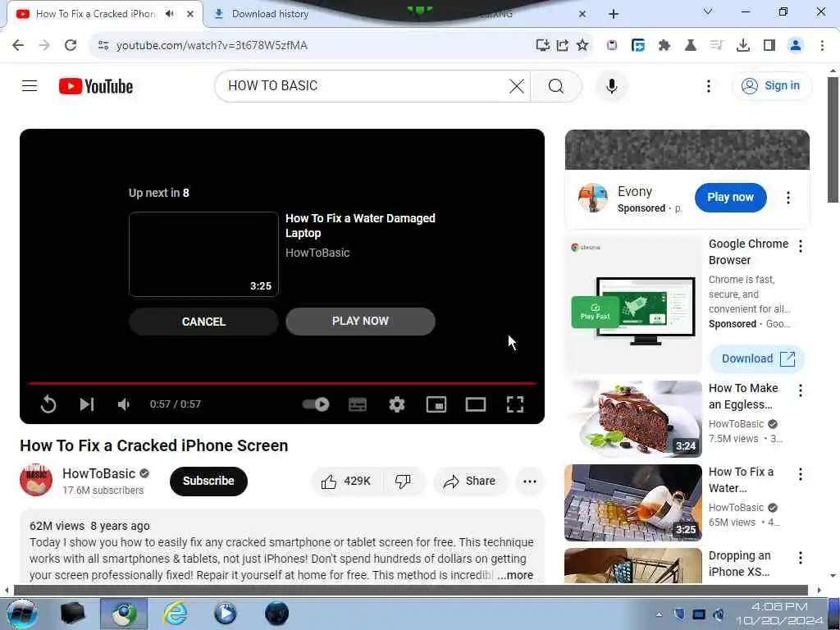Image resolution: width=840 pixels, height=630 pixels.
Task: Open Chrome downloads icon
Action: click(x=743, y=46)
